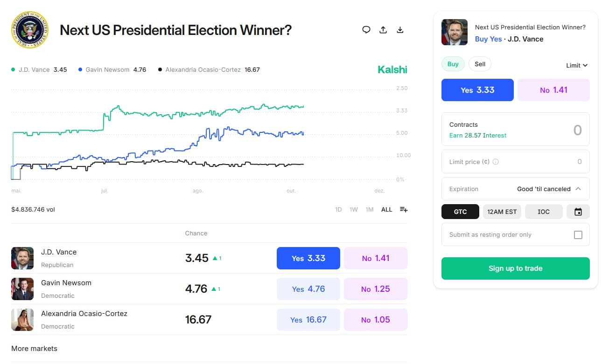The image size is (602, 364).
Task: Open the custom expiration calendar icon
Action: tap(578, 211)
